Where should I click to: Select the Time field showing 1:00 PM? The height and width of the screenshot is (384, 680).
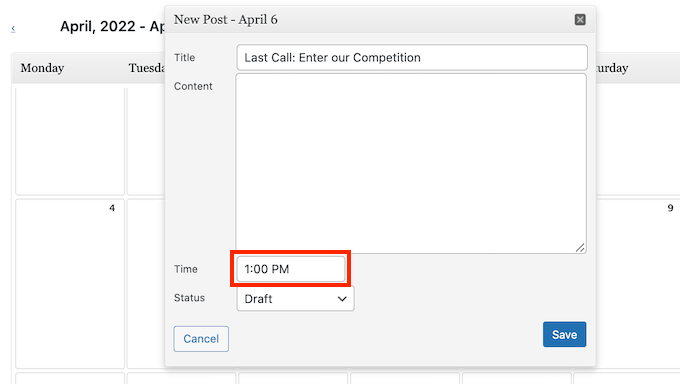(291, 269)
